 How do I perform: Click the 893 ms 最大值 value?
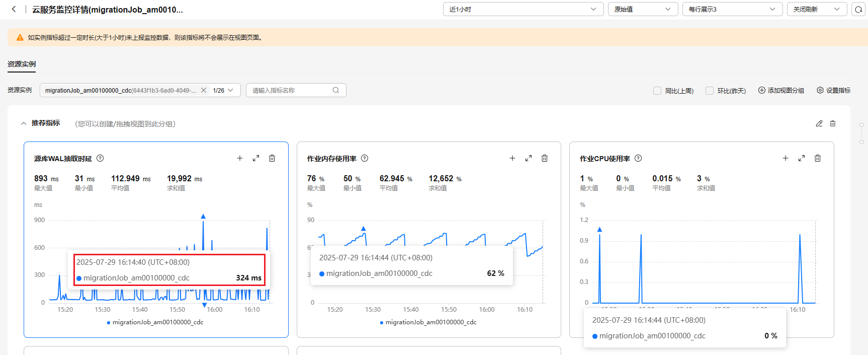pos(46,179)
